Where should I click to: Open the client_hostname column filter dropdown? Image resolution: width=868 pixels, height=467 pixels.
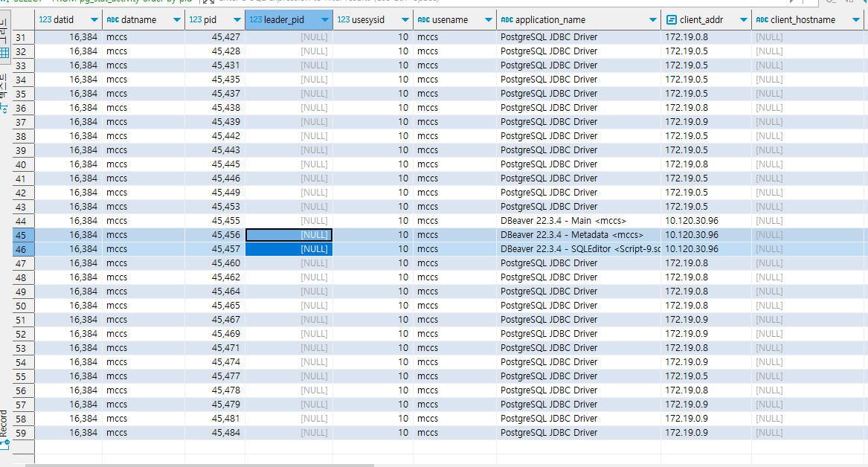(x=856, y=20)
